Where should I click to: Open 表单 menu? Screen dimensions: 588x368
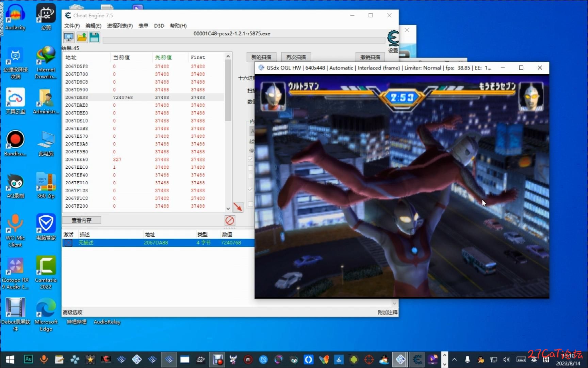(143, 26)
